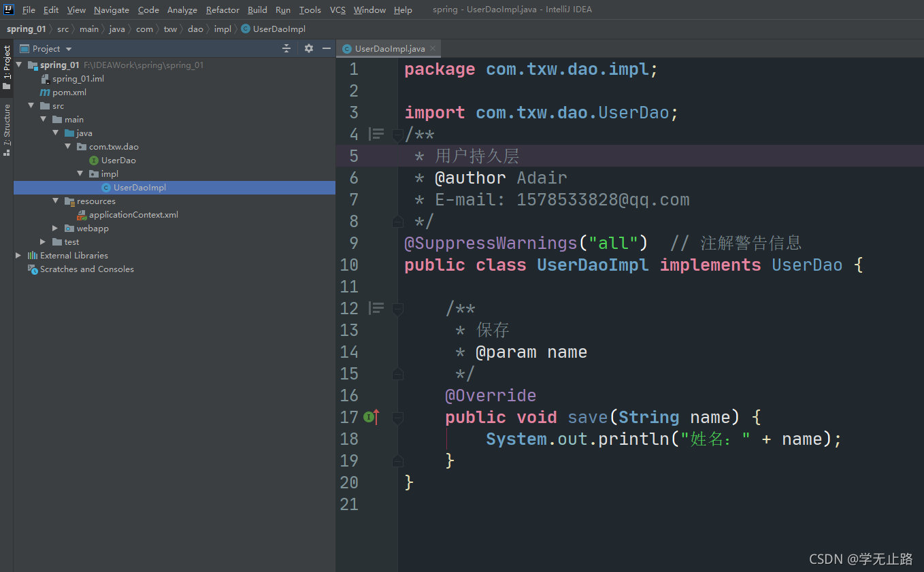Image resolution: width=924 pixels, height=572 pixels.
Task: Click the java breadcrumb segment
Action: 117,29
